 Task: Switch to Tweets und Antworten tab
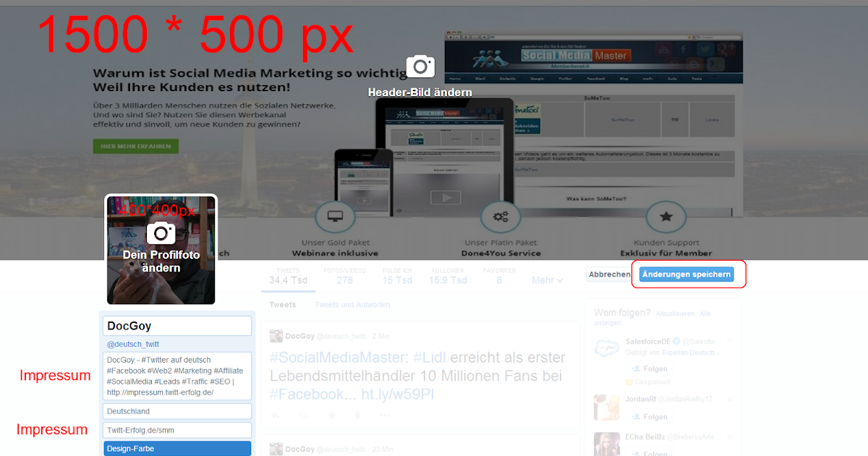(352, 305)
